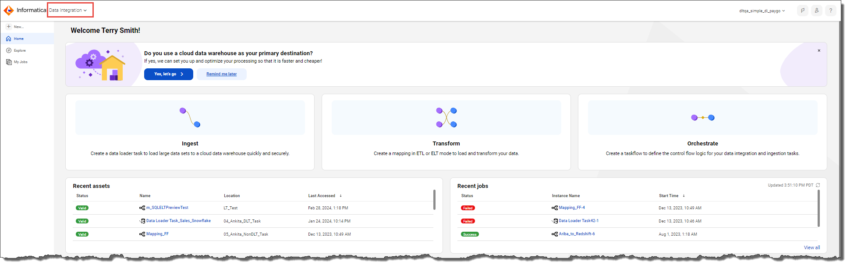Open the user profile icon

[x=817, y=11]
